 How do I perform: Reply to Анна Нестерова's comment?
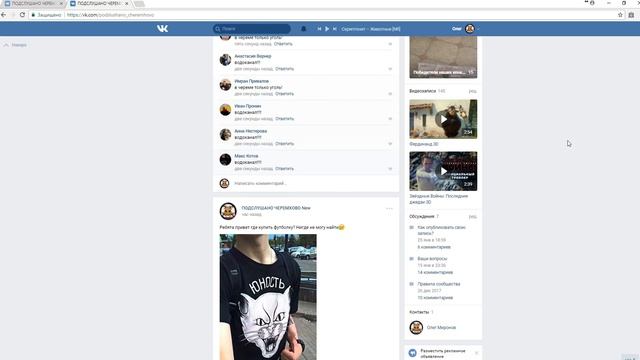point(284,143)
